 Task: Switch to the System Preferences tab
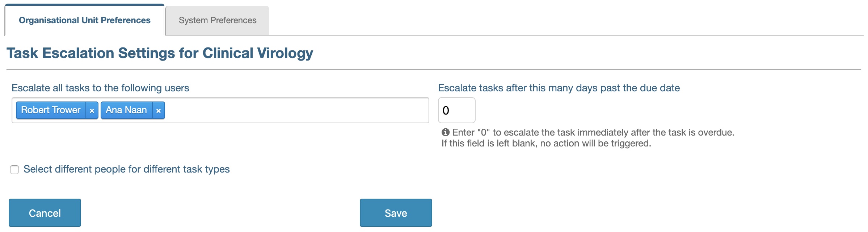(218, 21)
